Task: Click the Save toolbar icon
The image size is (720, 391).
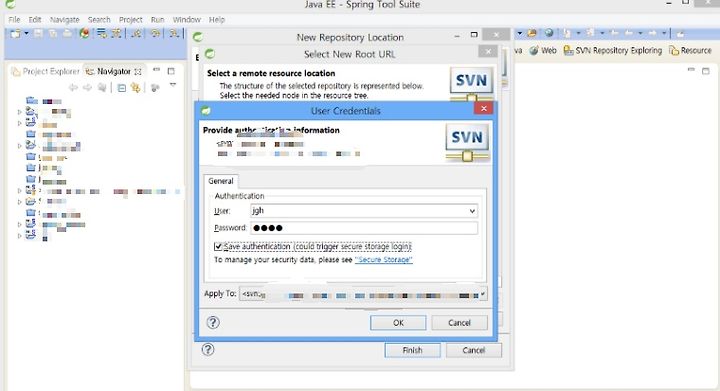Action: click(x=39, y=33)
